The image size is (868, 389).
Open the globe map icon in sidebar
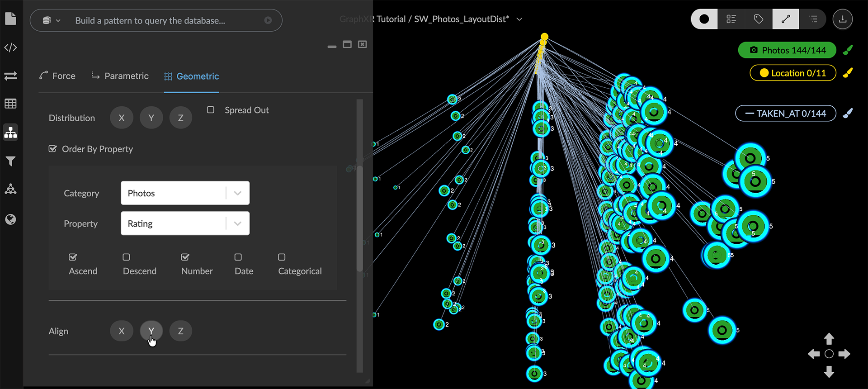[10, 219]
